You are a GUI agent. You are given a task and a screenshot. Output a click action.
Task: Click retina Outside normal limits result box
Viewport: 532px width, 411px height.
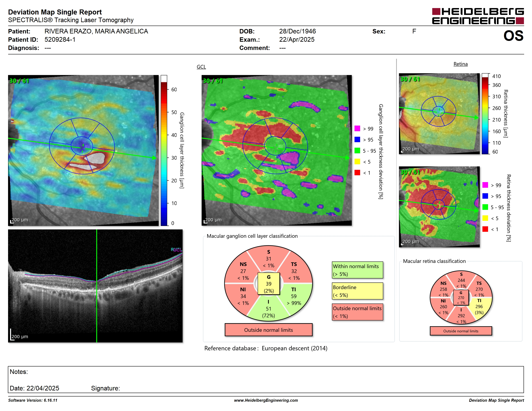point(461,331)
